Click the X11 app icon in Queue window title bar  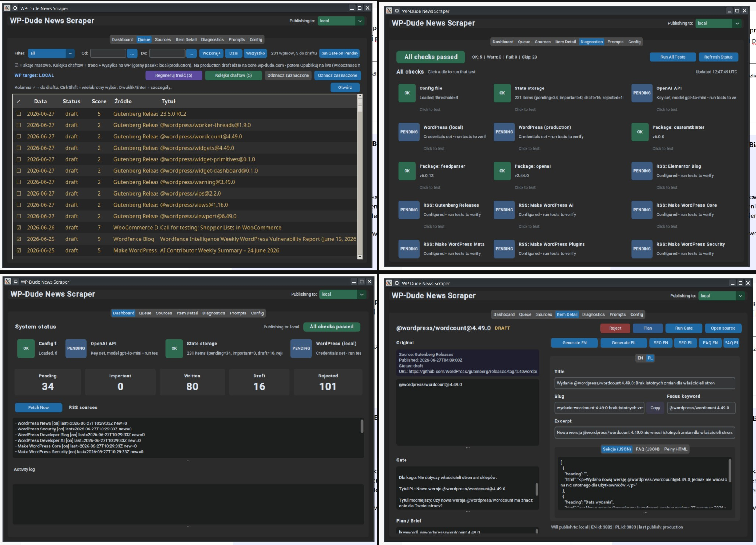(7, 8)
